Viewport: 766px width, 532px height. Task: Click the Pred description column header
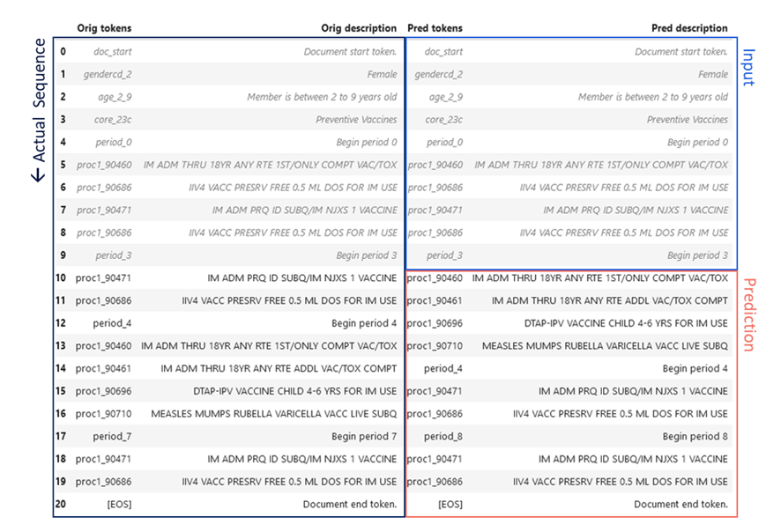tap(689, 28)
